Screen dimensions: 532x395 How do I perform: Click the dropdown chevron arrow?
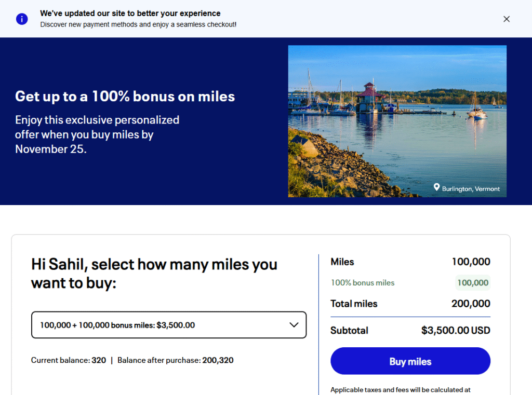click(x=294, y=325)
